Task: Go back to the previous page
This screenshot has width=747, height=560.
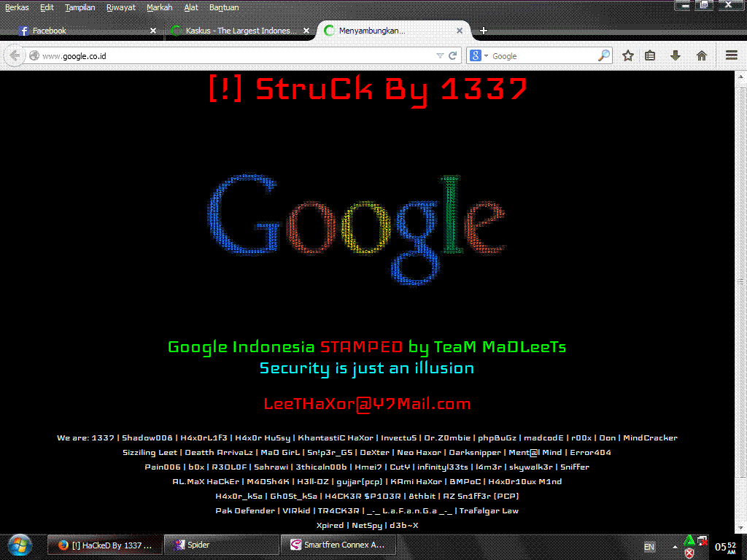Action: (15, 55)
